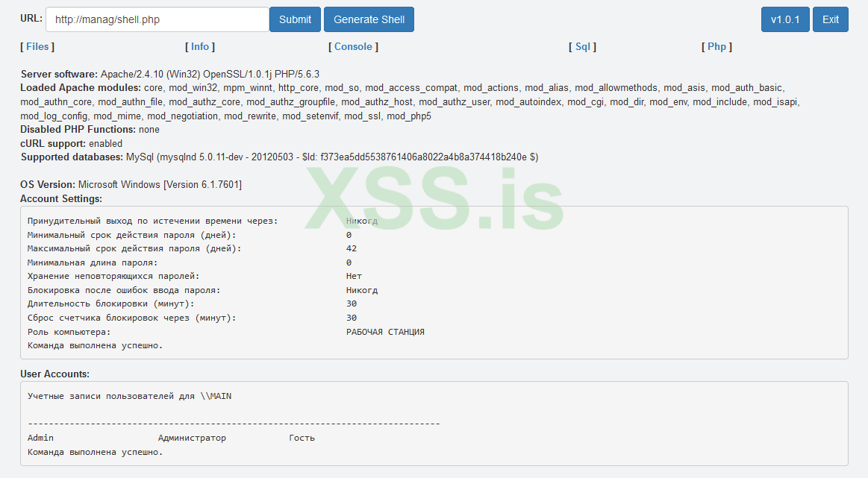Click the 'Принудительный выход по истечении' row label
This screenshot has width=868, height=478.
pyautogui.click(x=153, y=221)
